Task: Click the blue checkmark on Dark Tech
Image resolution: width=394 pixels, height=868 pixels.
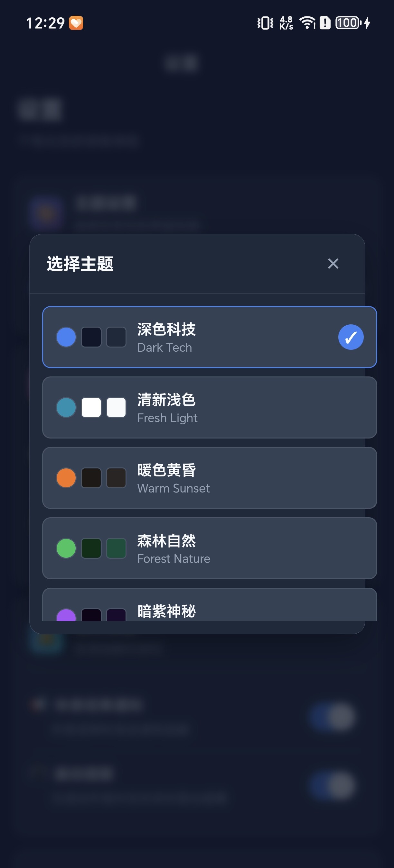Action: 351,337
